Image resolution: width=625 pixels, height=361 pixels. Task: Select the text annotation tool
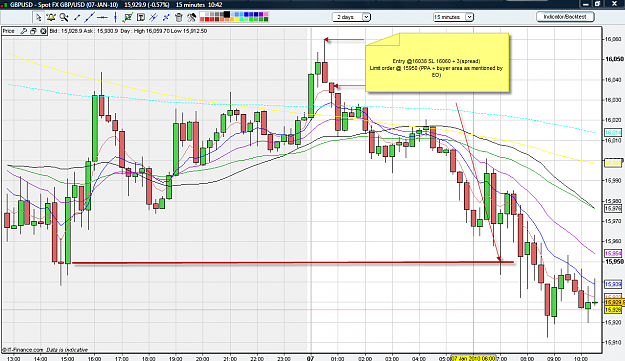click(x=141, y=17)
